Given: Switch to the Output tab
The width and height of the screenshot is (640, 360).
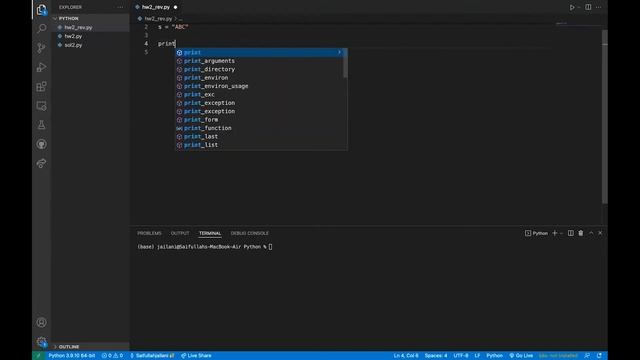Looking at the screenshot, I should (x=180, y=233).
